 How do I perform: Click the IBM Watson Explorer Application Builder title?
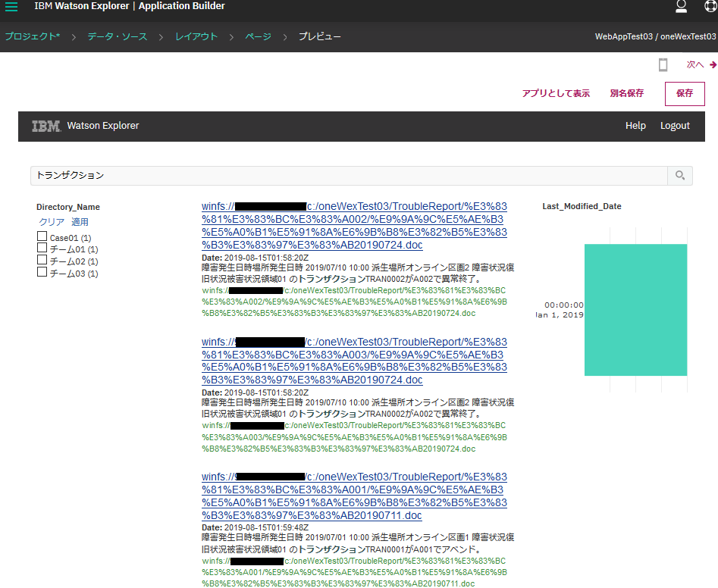click(130, 6)
